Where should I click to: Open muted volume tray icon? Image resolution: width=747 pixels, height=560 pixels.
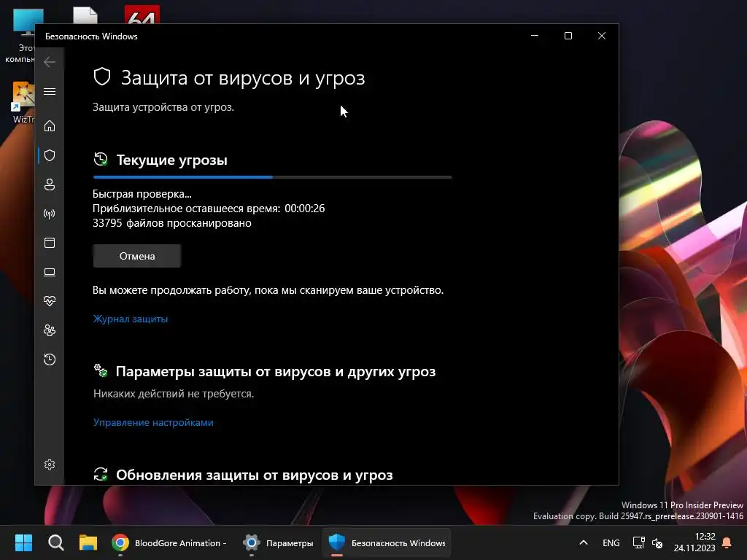(657, 542)
